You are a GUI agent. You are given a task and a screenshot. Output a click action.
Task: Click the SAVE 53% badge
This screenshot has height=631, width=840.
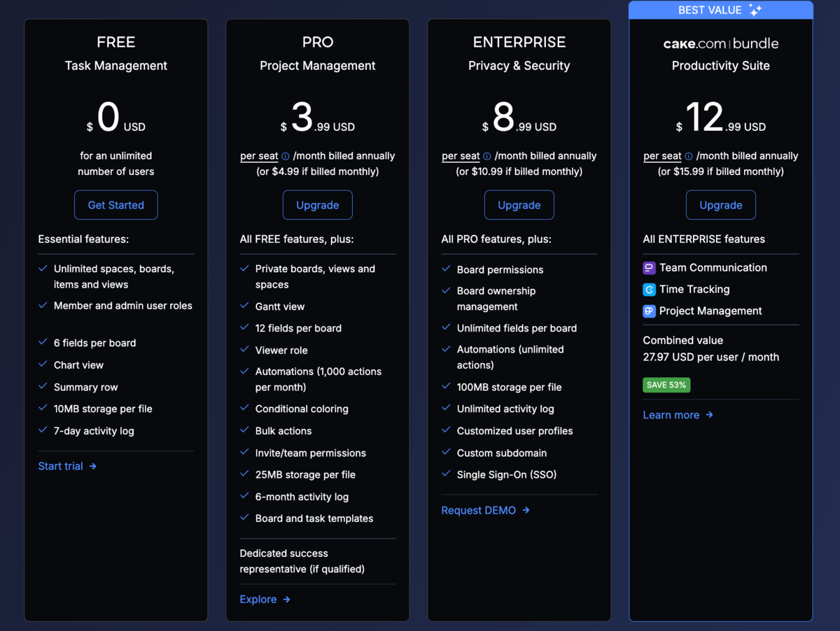click(x=666, y=385)
